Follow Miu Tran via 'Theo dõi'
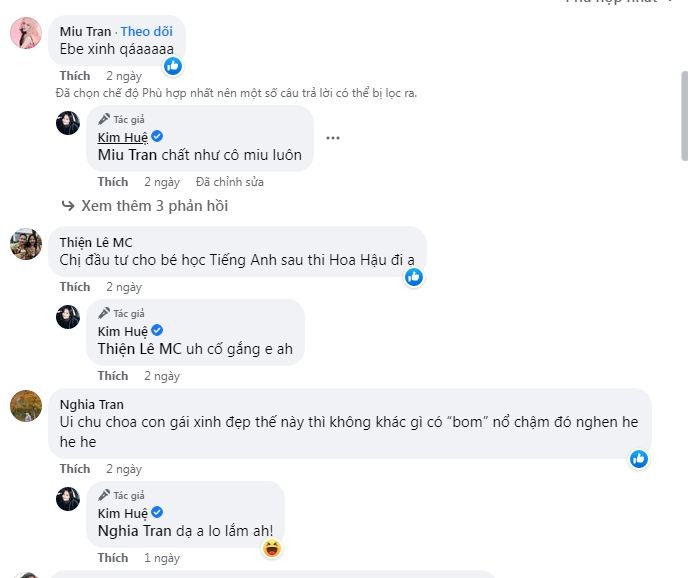This screenshot has width=688, height=578. coord(147,31)
